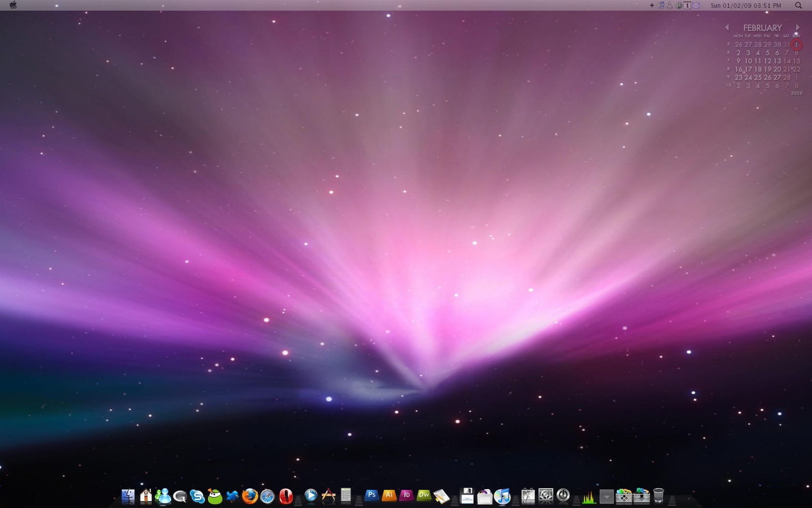This screenshot has height=508, width=812.
Task: Launch Firefox from the dock
Action: [250, 496]
